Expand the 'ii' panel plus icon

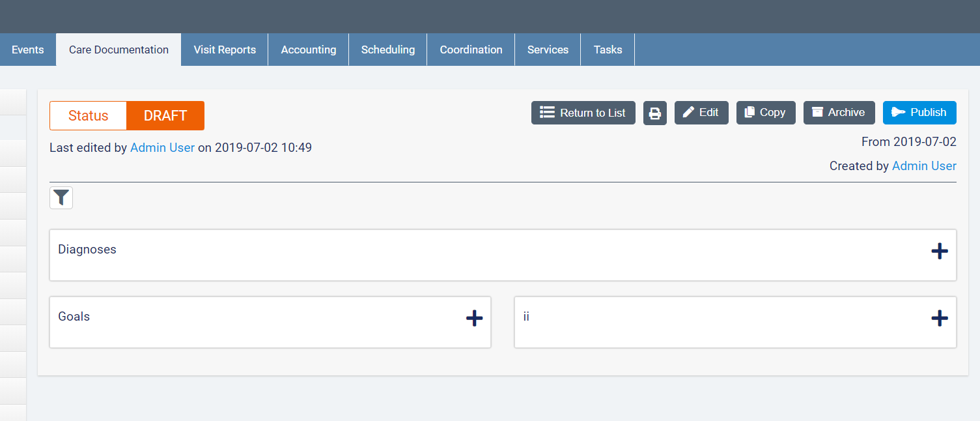tap(939, 318)
